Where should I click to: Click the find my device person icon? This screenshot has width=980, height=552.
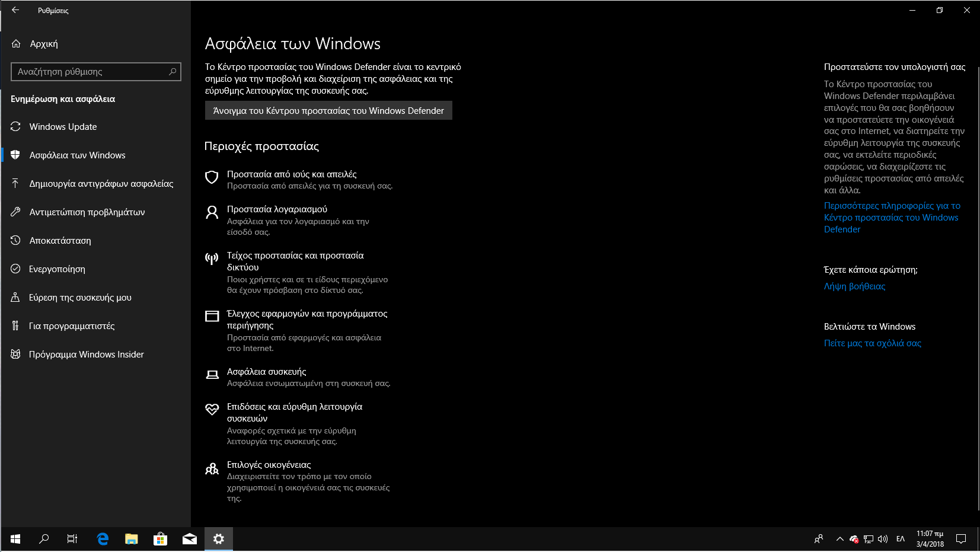click(x=15, y=297)
